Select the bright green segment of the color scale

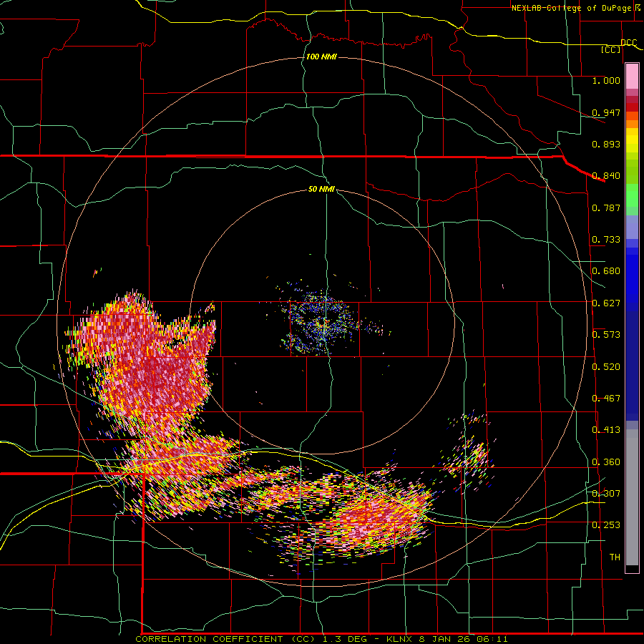(632, 195)
